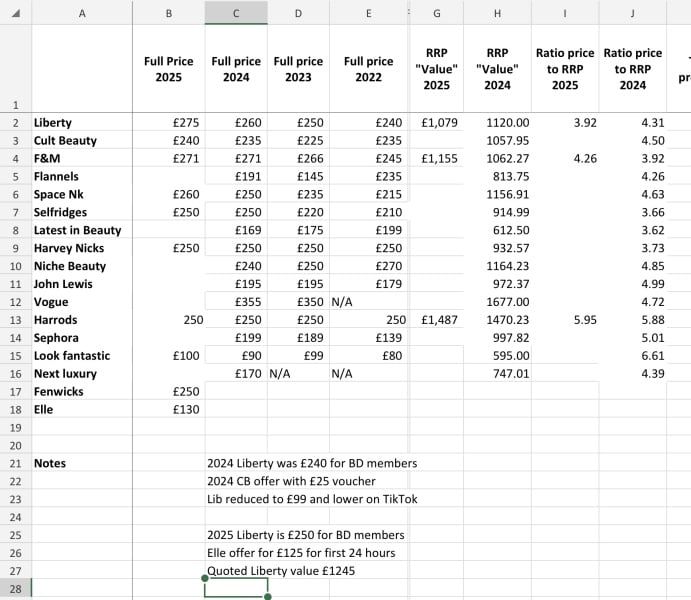Click the 'Full price 2023' header cell
This screenshot has height=600, width=691.
pyautogui.click(x=298, y=69)
